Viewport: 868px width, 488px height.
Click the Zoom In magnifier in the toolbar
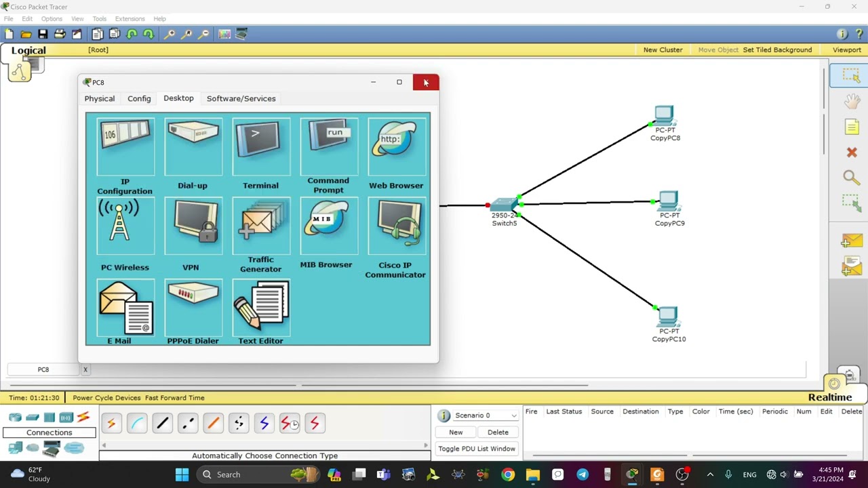click(169, 34)
